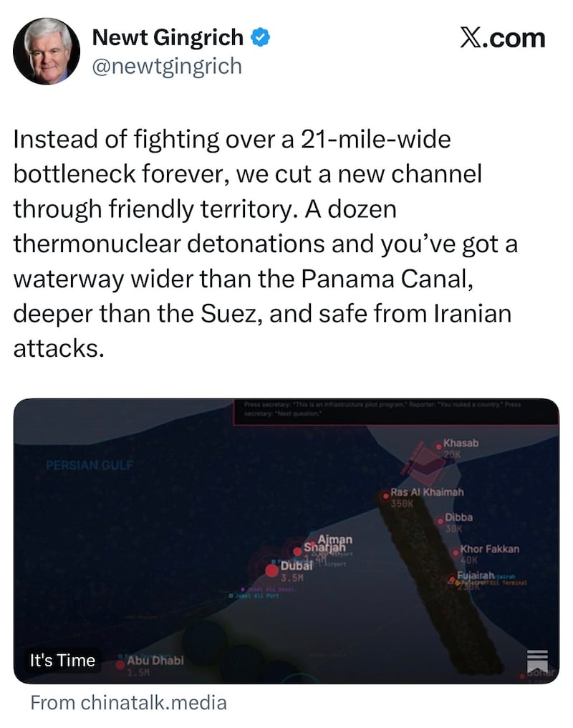This screenshot has width=573, height=728.
Task: Select the Dubai red marker on the map
Action: click(271, 570)
